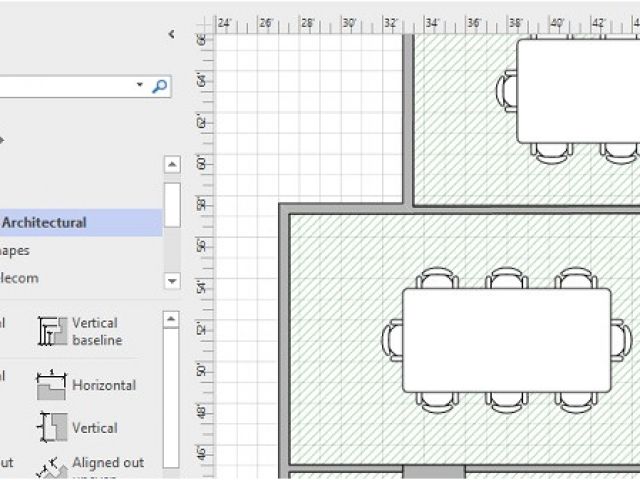The image size is (640, 480).
Task: Click the vertical wall between grid and upper room
Action: 408,120
